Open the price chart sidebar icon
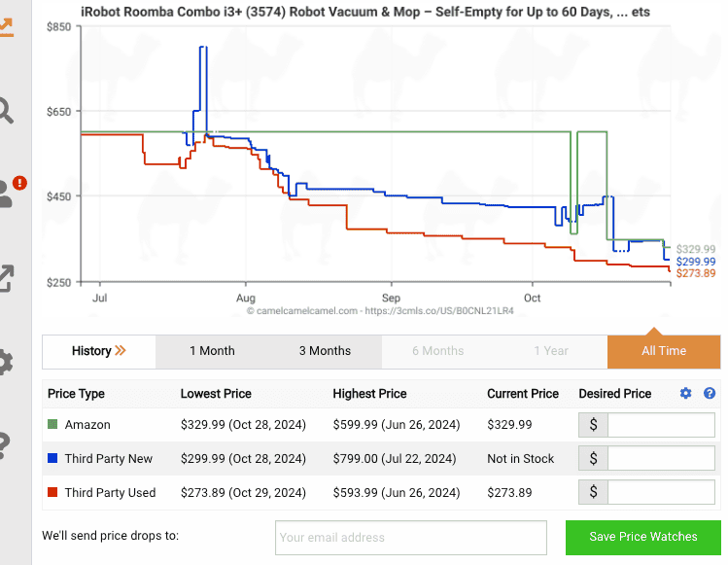Screen dimensions: 728x565 [x=7, y=25]
